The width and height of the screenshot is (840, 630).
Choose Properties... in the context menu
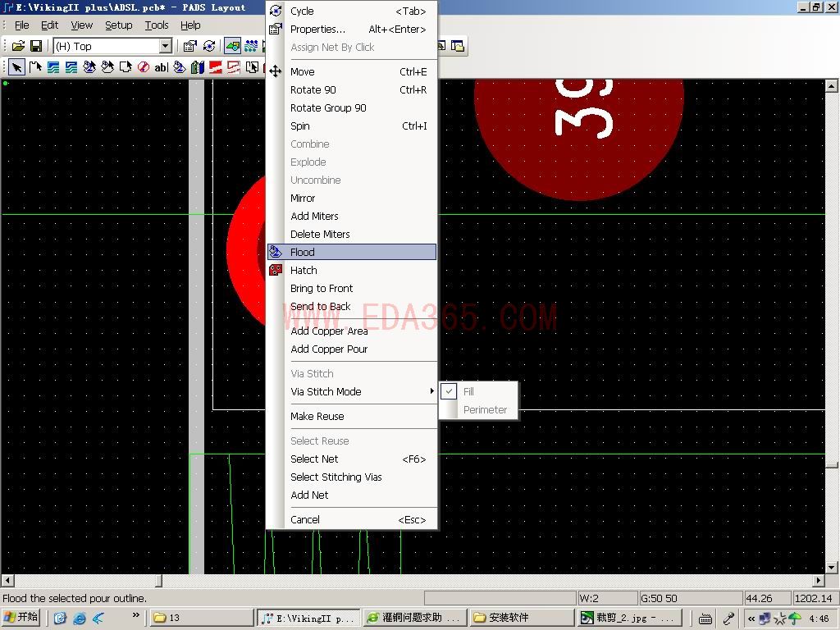[352, 30]
